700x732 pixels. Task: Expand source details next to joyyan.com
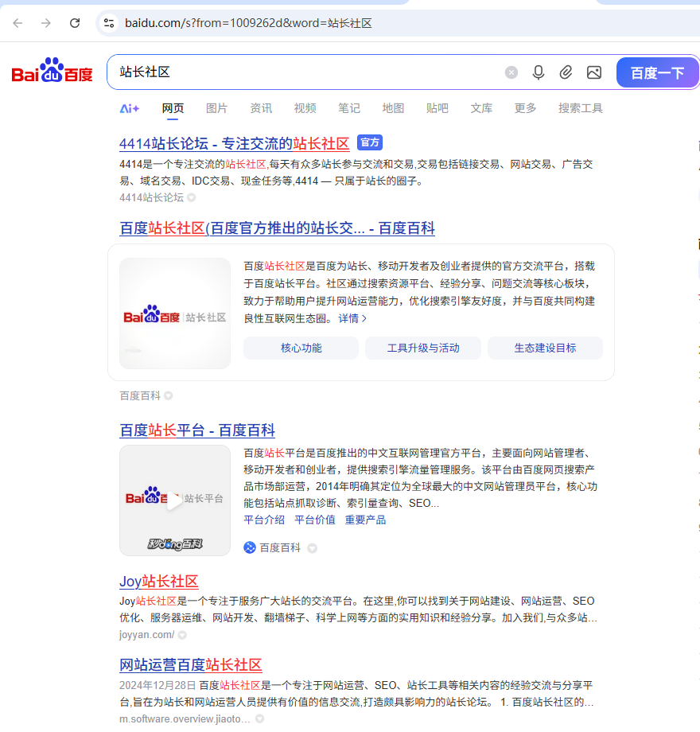pos(182,635)
